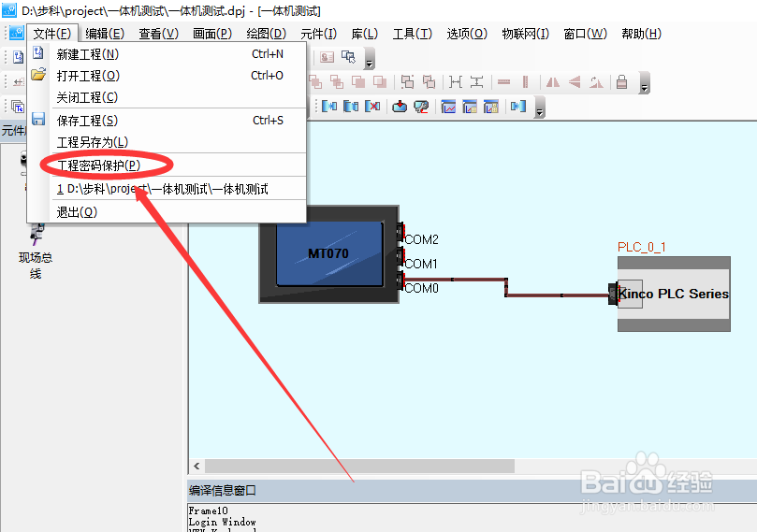
Task: Click the 文件(F) menu header
Action: 52,34
